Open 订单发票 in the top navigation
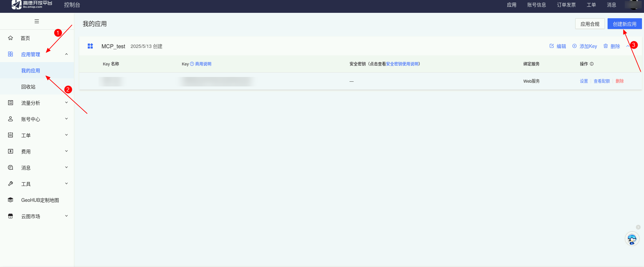Image resolution: width=644 pixels, height=267 pixels. 566,5
